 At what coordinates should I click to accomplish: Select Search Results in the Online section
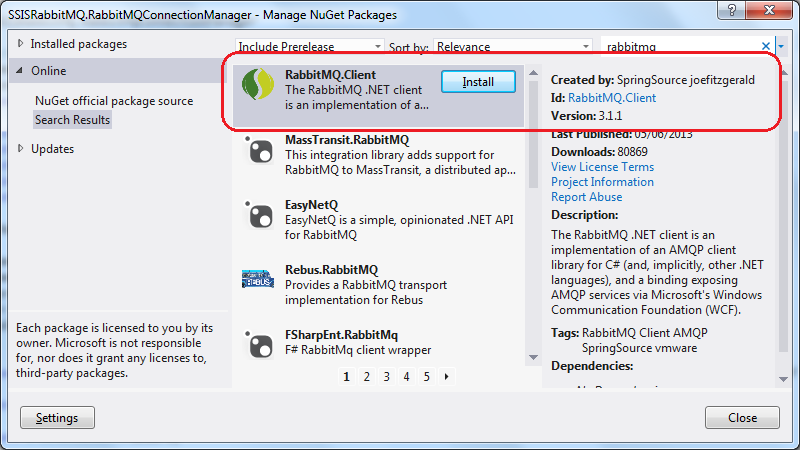coord(72,120)
